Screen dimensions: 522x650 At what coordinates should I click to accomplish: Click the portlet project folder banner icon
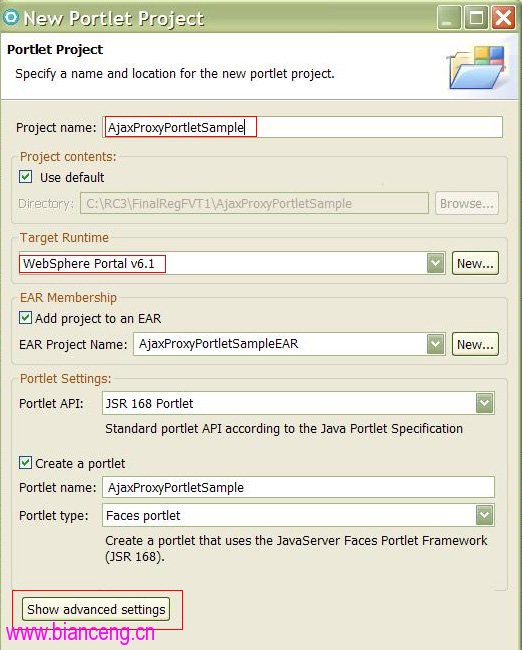pos(477,67)
